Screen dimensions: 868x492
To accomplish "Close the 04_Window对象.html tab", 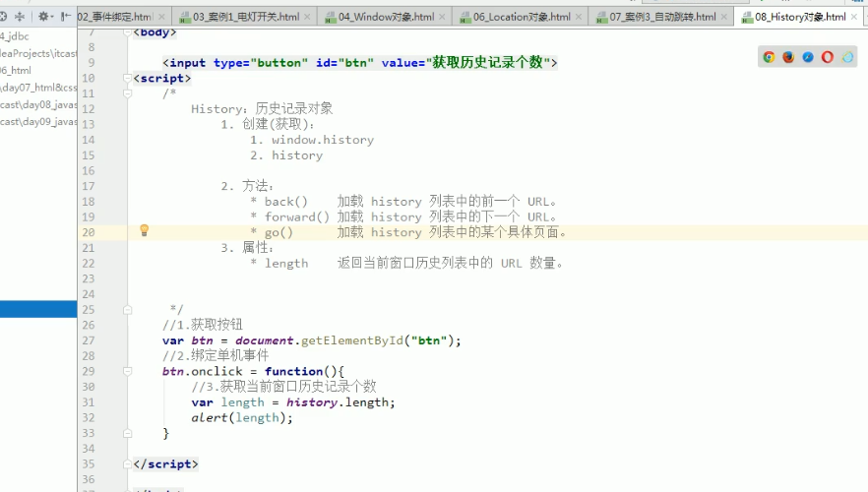I will point(442,17).
